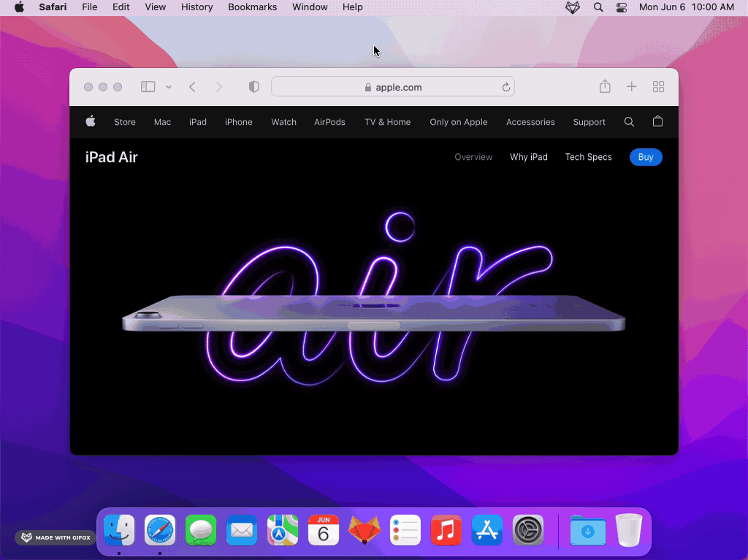Select the Tech Specs tab
The width and height of the screenshot is (748, 560).
[588, 157]
